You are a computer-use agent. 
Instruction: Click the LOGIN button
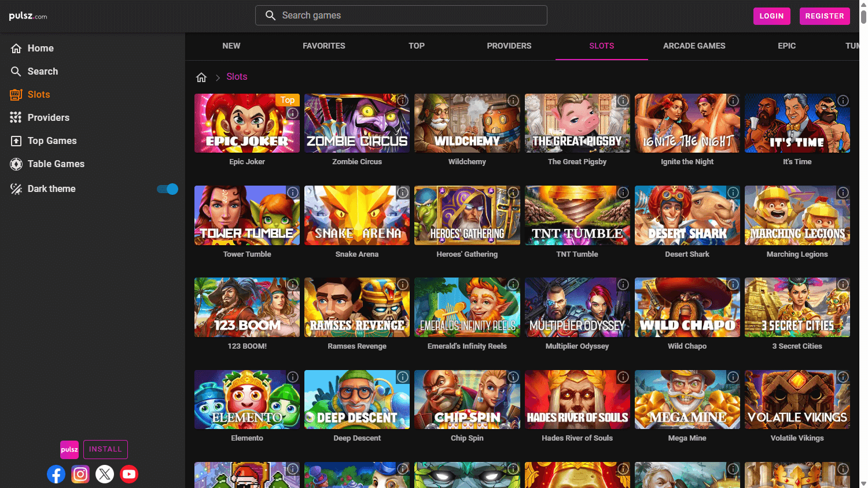click(771, 16)
